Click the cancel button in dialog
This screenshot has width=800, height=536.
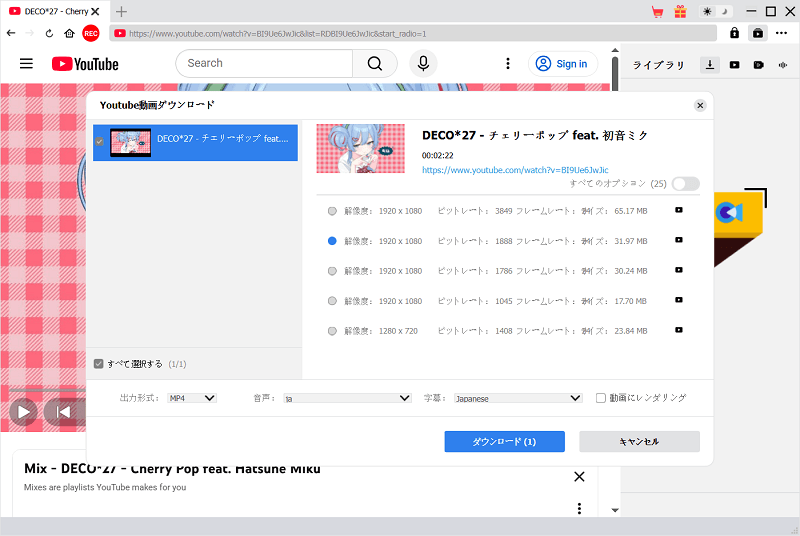(x=639, y=442)
